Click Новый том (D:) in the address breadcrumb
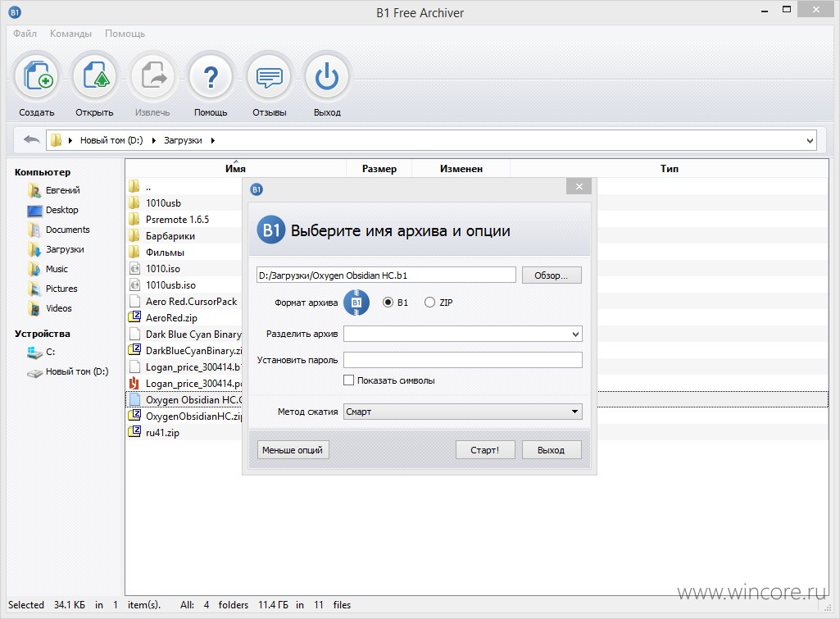Screen dimensions: 840x619 pos(111,140)
